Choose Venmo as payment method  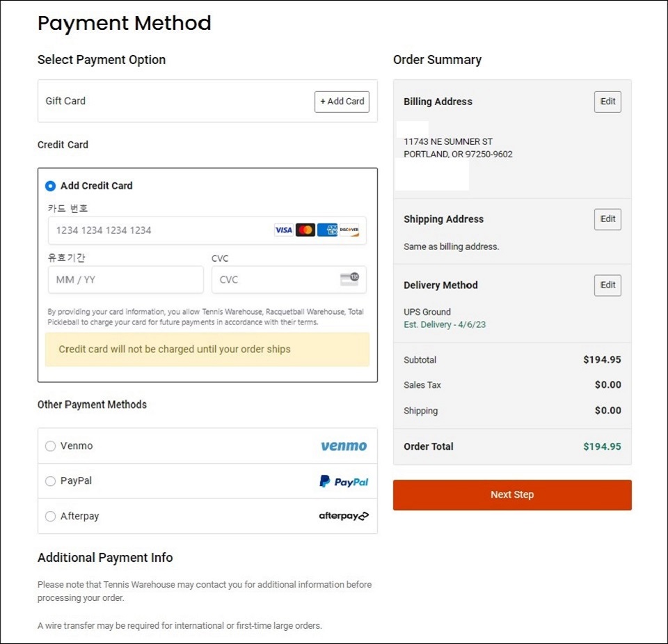(x=50, y=446)
